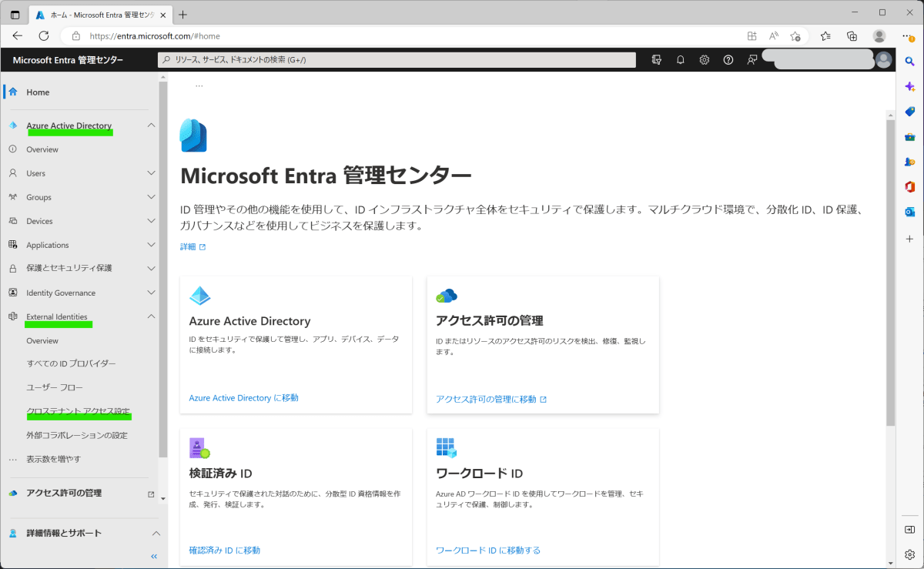Click the ワークロード ID card icon
924x569 pixels.
pos(447,448)
